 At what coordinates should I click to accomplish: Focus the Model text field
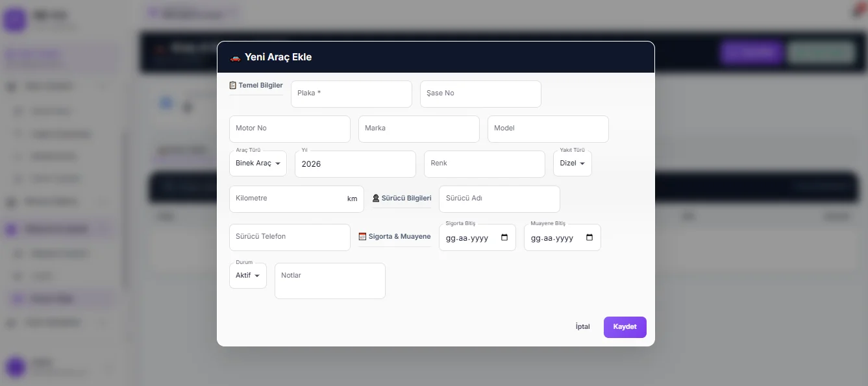pyautogui.click(x=548, y=129)
